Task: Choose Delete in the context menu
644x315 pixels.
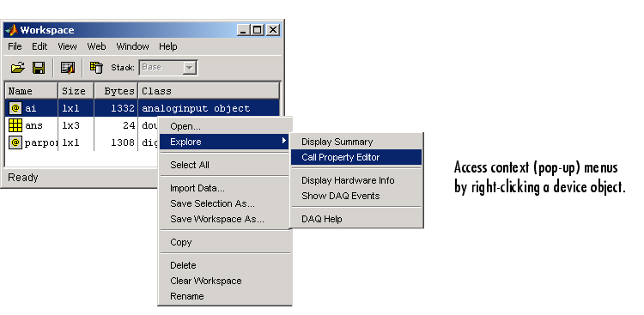Action: click(225, 265)
